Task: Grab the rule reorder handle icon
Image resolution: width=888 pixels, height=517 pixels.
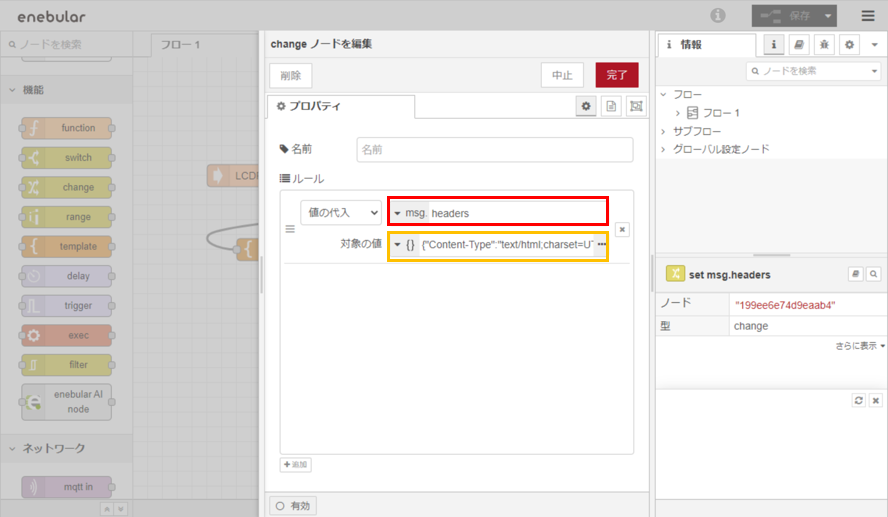Action: [290, 229]
